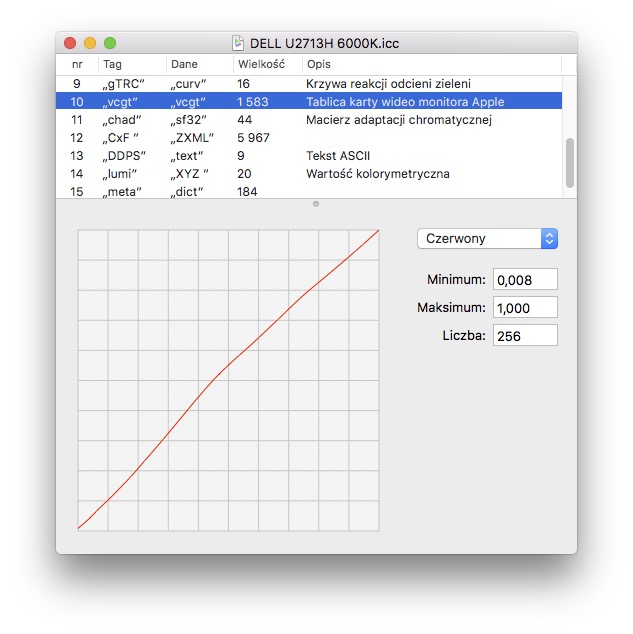Click the 'Macierz adaptacji chromatycznej' description
Screen dimensions: 633x634
point(399,120)
